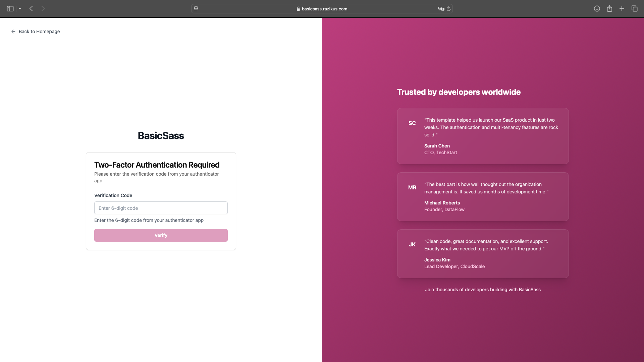Click the translate icon in address bar
The height and width of the screenshot is (362, 644).
[441, 9]
